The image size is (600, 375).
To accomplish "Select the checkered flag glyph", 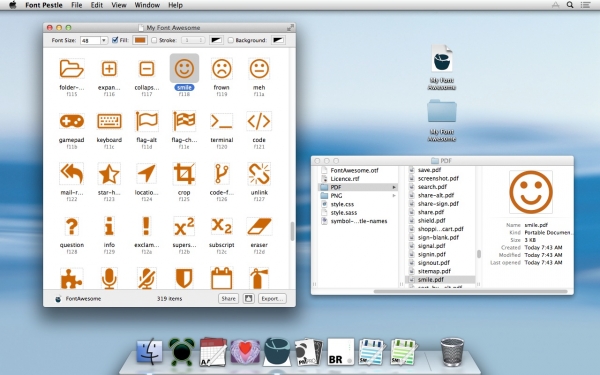I will pyautogui.click(x=184, y=121).
